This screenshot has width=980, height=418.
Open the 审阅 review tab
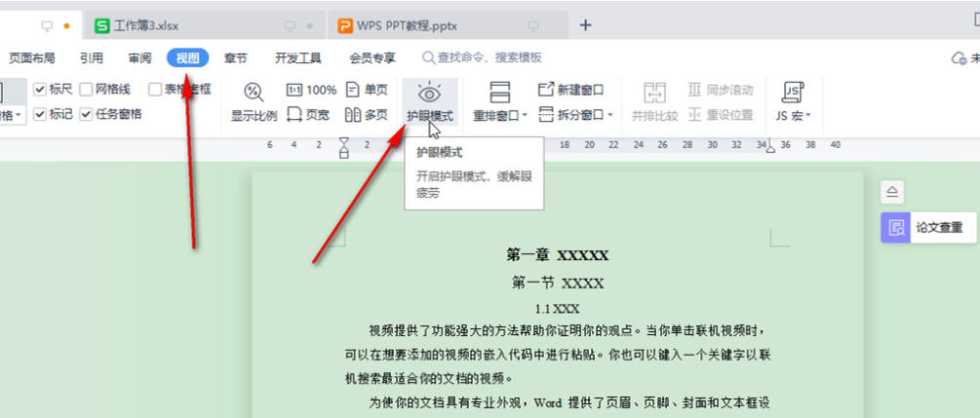tap(140, 58)
